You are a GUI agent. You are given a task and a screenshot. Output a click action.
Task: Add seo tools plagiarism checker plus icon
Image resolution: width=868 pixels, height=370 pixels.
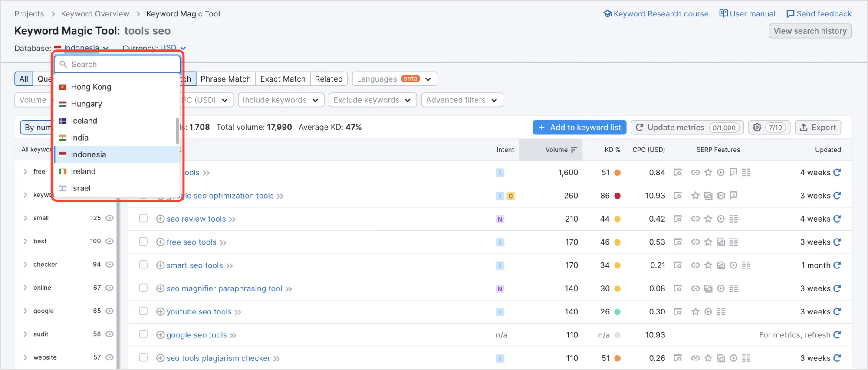(x=160, y=358)
